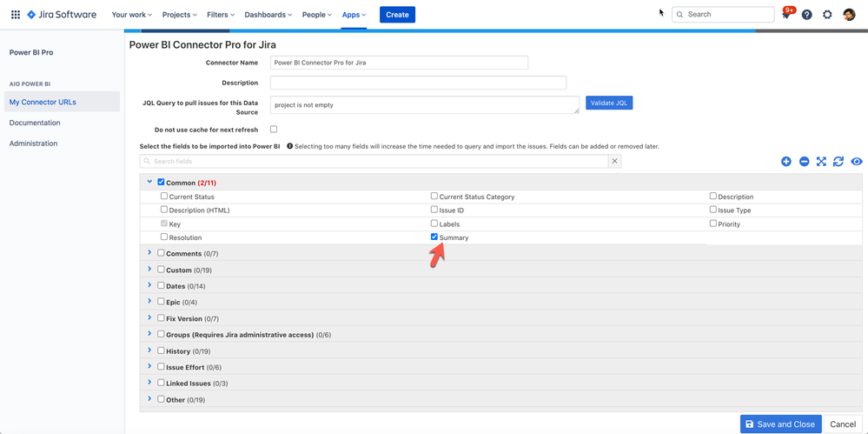868x434 pixels.
Task: Check the Other group checkbox
Action: click(x=161, y=399)
